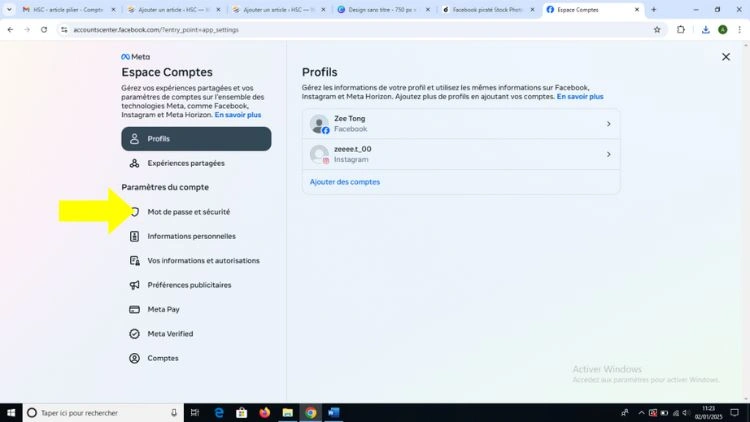Screen dimensions: 750x422
Task: Open the Chrome extensions puzzle icon
Action: (x=681, y=30)
